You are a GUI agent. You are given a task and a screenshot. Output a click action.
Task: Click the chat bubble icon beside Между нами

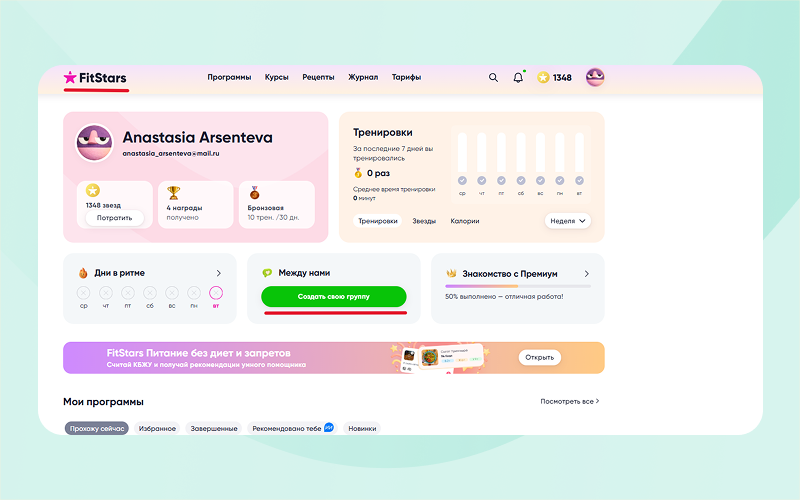(x=267, y=273)
